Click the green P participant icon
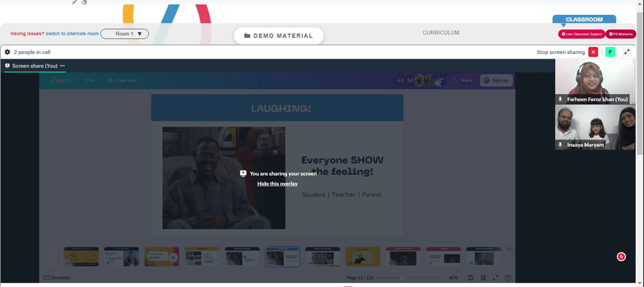This screenshot has width=644, height=287. pyautogui.click(x=610, y=52)
